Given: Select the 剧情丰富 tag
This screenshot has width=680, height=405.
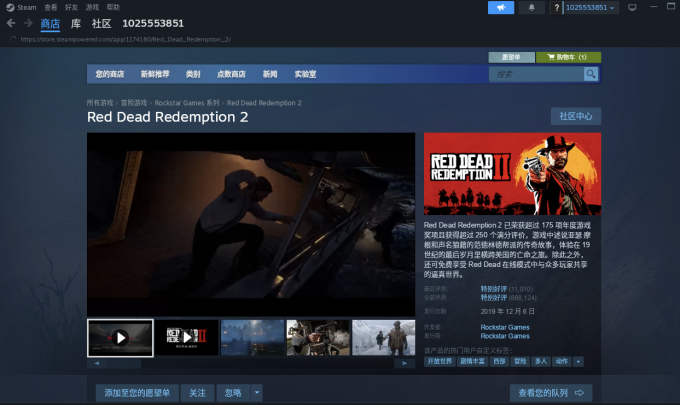Looking at the screenshot, I should [x=472, y=361].
